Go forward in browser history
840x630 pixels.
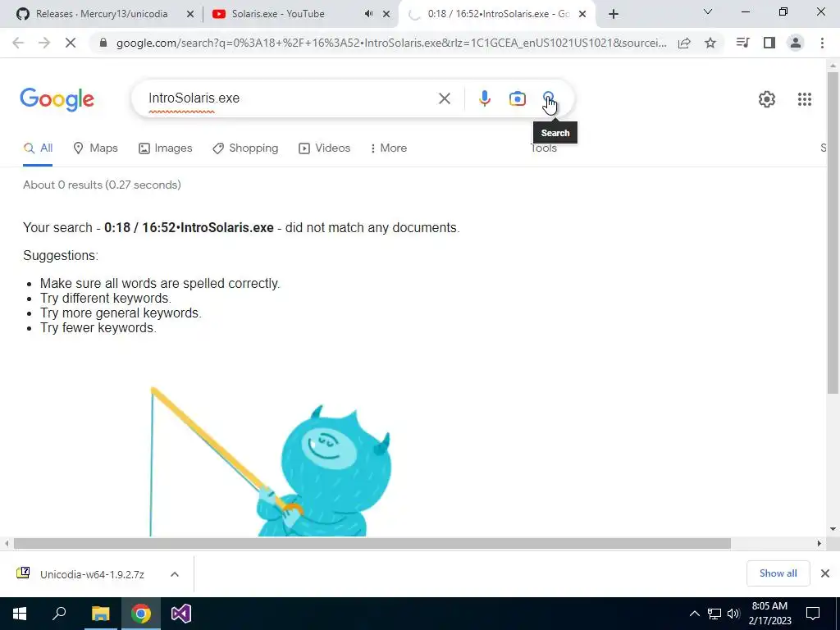tap(44, 43)
